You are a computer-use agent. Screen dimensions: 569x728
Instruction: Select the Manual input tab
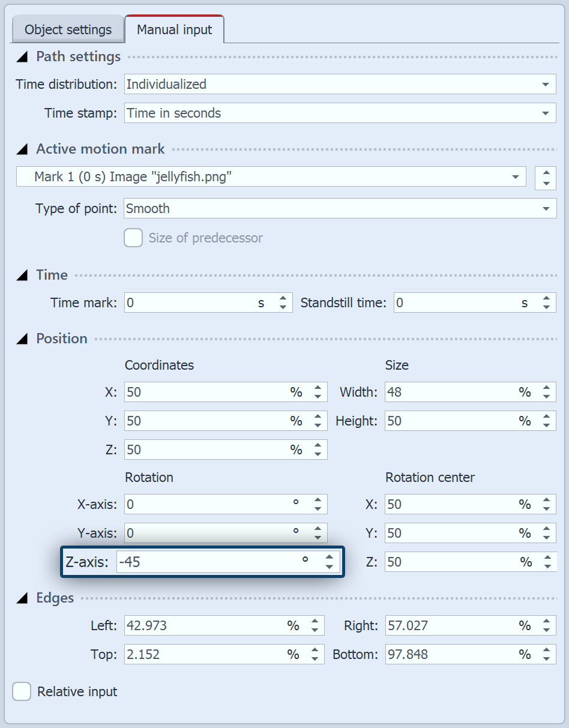(x=175, y=28)
